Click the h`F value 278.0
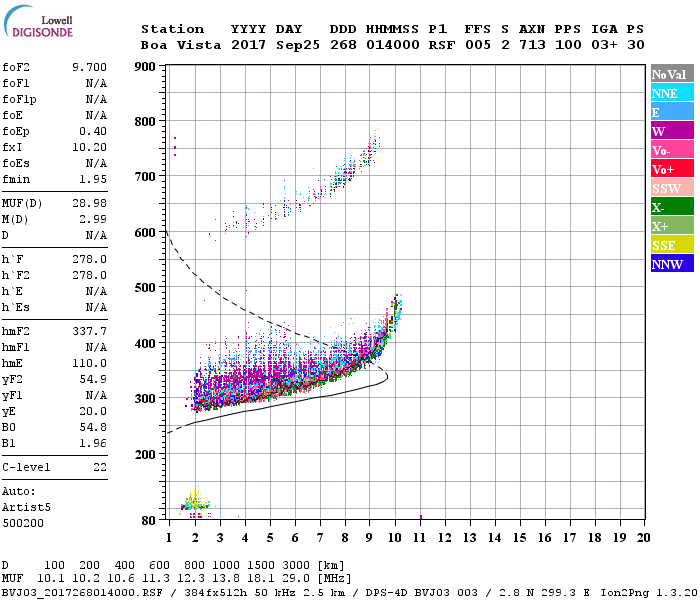The width and height of the screenshot is (700, 600). point(89,259)
